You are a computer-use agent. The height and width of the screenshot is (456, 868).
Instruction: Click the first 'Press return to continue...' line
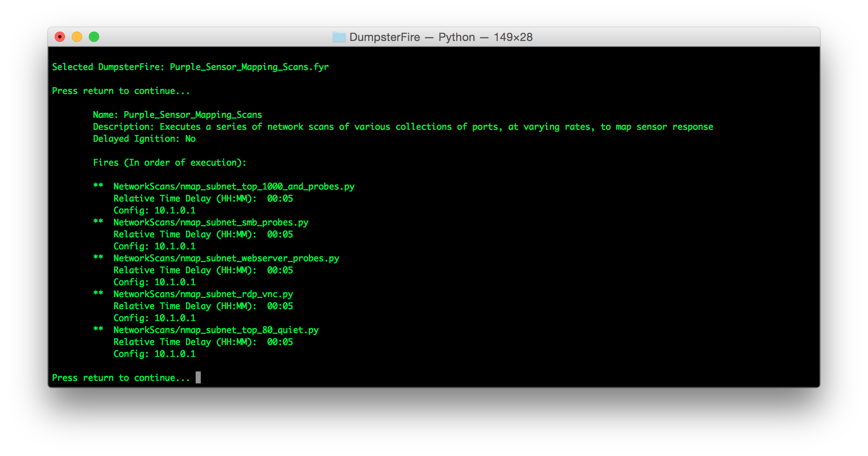[x=121, y=91]
